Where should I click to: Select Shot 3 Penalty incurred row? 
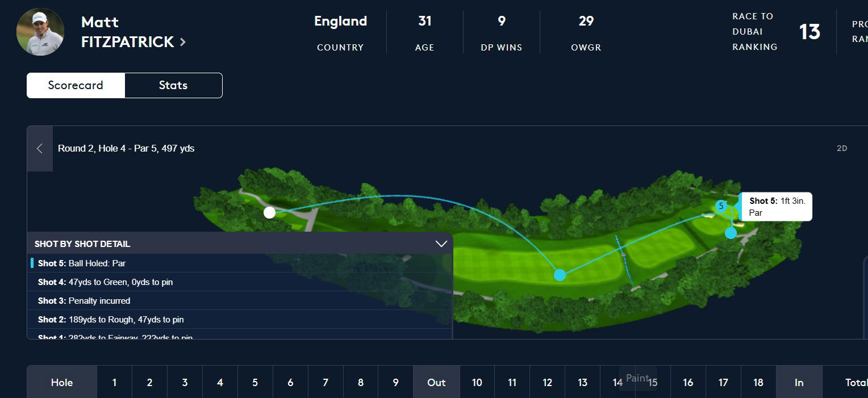241,301
